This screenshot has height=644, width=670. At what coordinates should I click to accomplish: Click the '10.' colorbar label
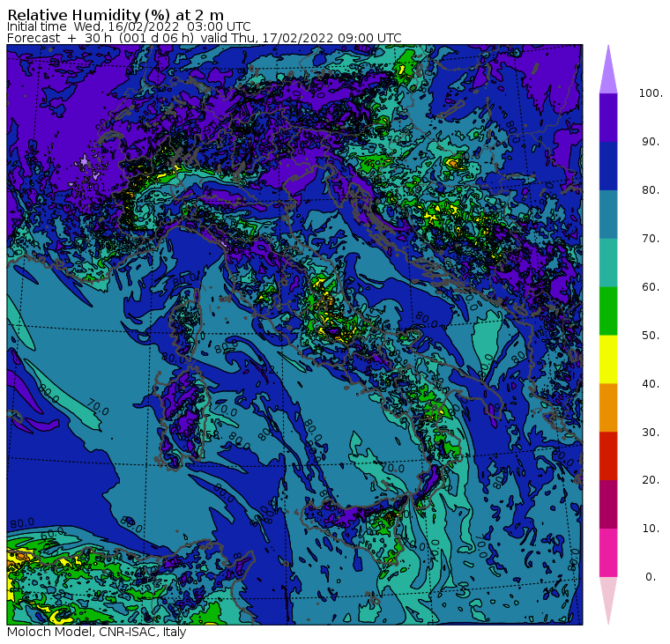click(x=651, y=529)
